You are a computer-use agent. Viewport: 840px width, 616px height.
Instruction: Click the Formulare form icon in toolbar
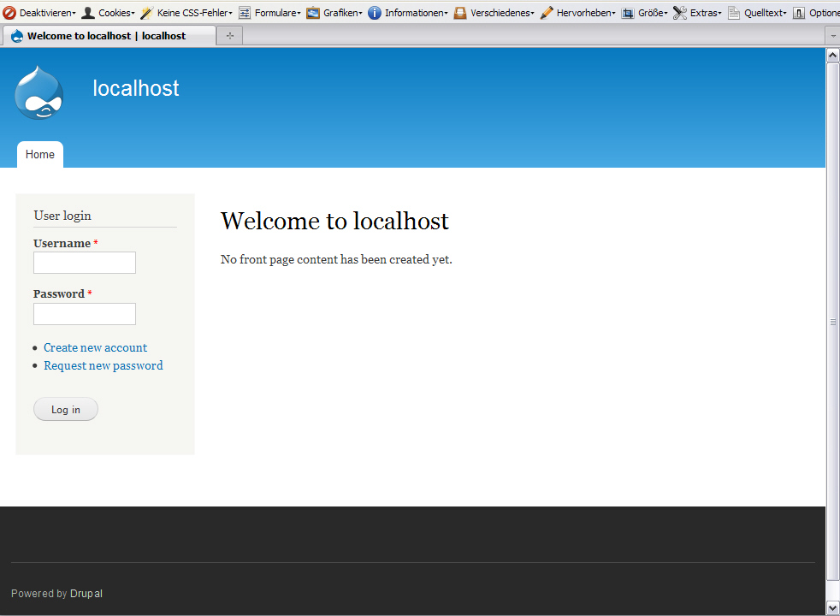(245, 13)
